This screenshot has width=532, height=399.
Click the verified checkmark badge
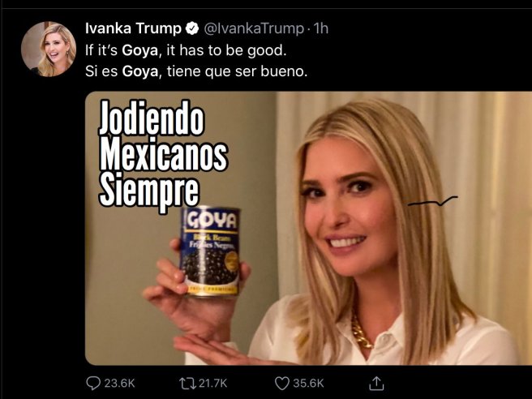click(192, 28)
